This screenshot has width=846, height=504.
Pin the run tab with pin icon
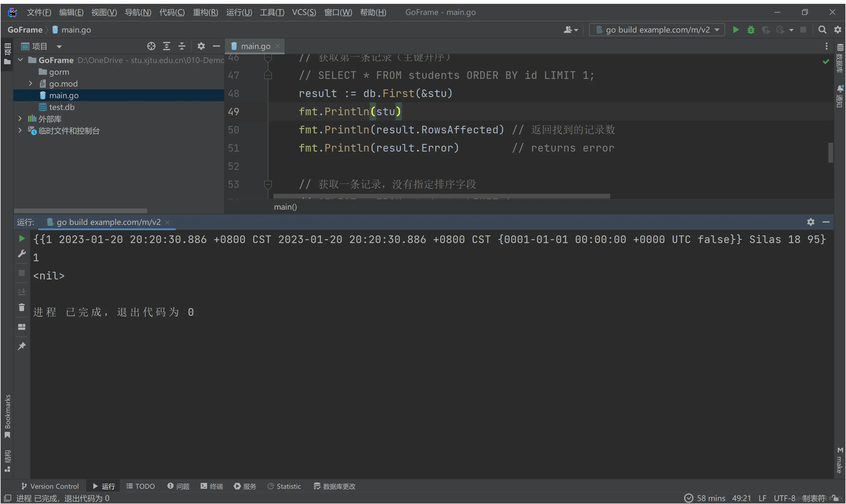point(22,346)
